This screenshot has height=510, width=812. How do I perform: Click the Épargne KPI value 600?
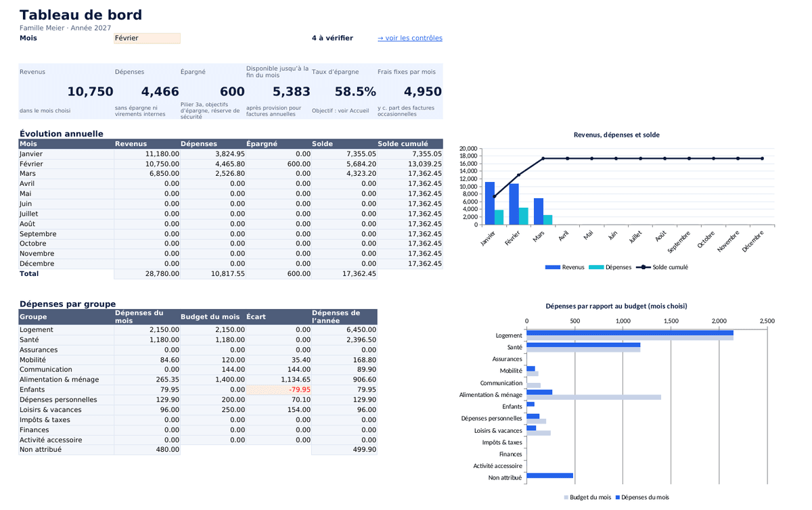232,91
